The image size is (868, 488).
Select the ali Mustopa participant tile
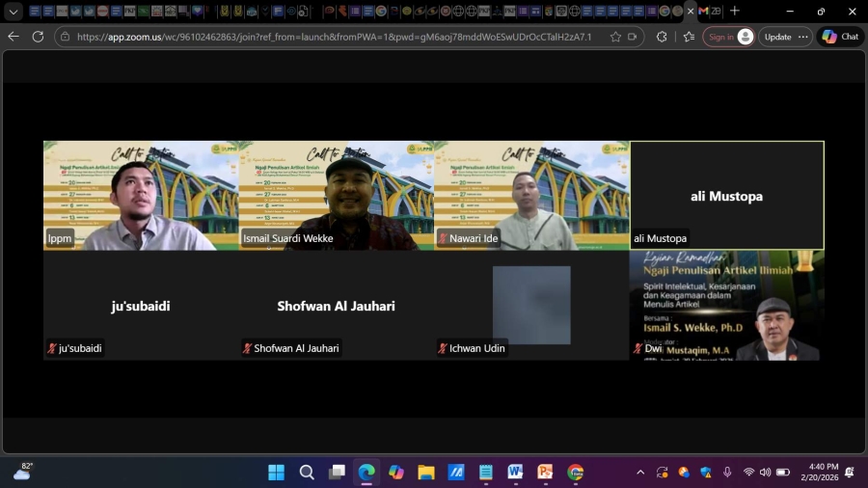[726, 196]
